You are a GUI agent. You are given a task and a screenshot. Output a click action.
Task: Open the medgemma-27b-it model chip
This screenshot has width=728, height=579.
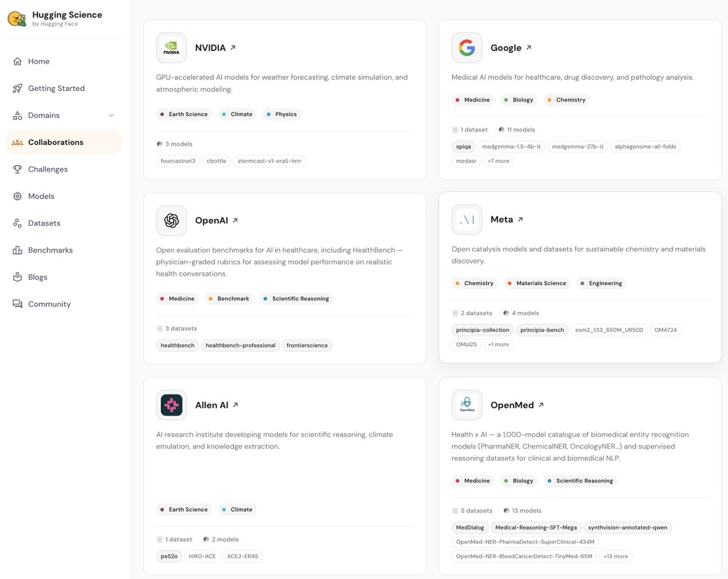pos(576,146)
